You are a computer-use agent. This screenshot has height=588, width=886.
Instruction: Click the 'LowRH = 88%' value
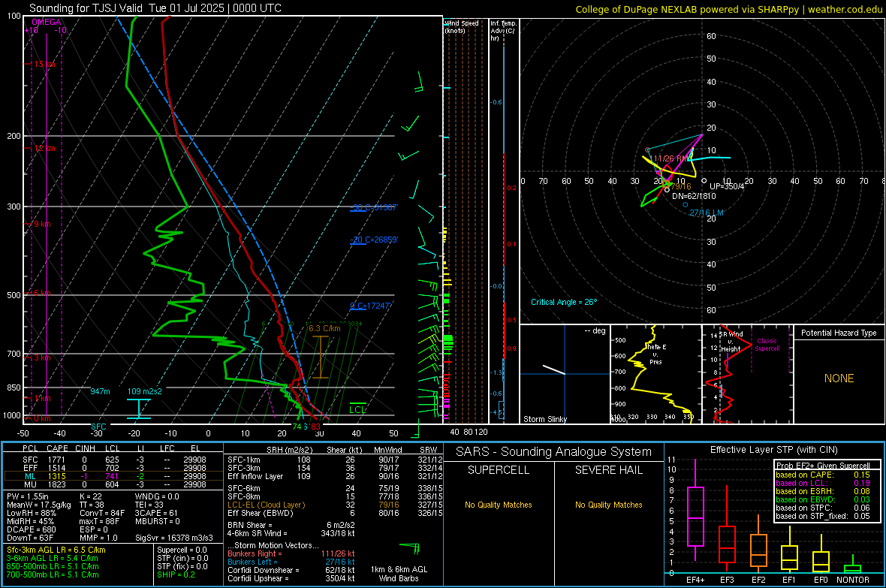click(x=31, y=513)
